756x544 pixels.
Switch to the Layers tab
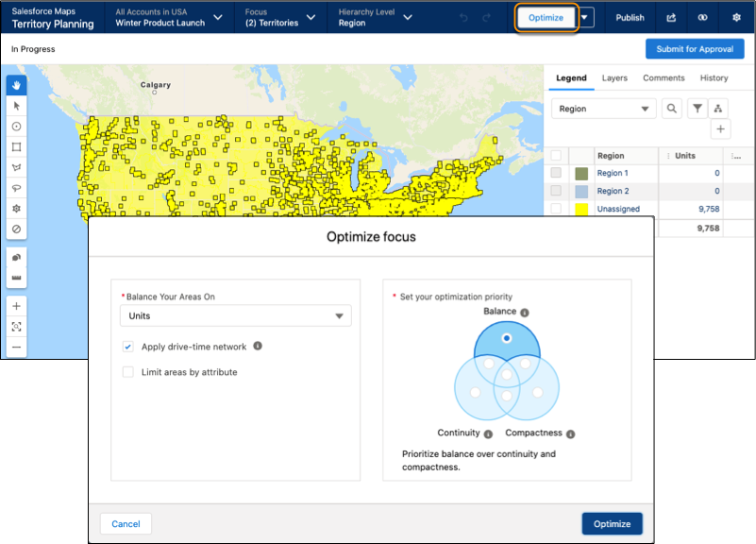[x=614, y=78]
